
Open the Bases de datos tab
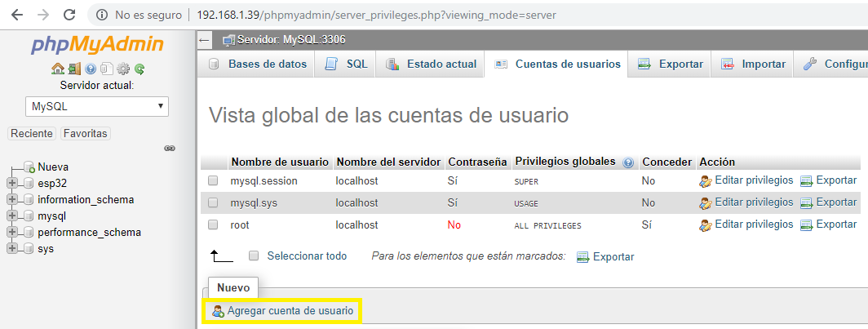click(258, 64)
